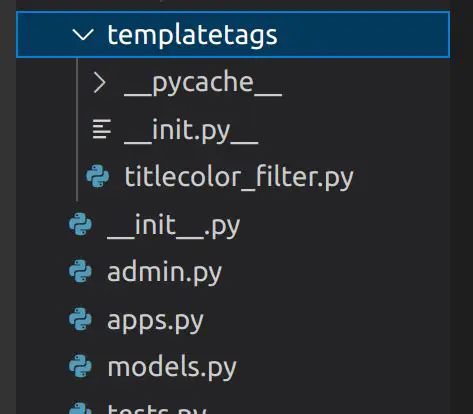
Task: Click the Python icon beside titlecolor_filter.py
Action: click(x=98, y=176)
